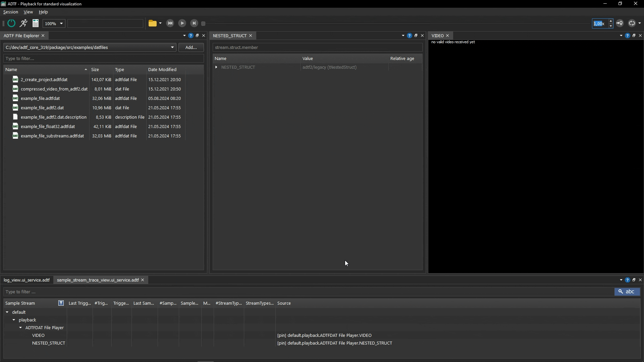Select the VIDEO tab
This screenshot has height=362, width=644.
437,36
